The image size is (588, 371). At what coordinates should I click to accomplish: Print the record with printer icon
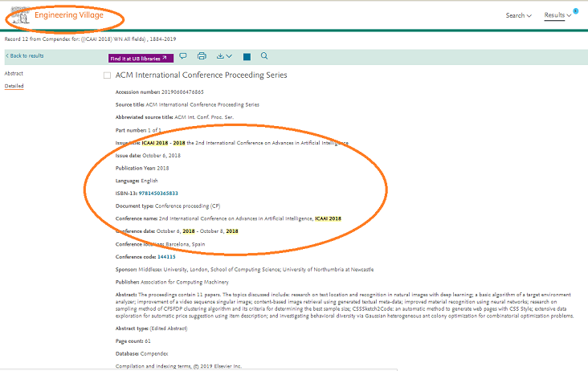202,56
